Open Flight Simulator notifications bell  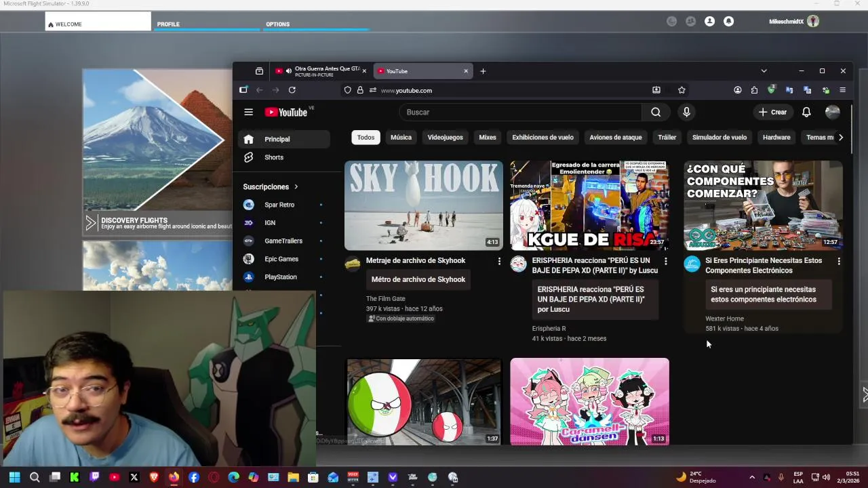(728, 22)
